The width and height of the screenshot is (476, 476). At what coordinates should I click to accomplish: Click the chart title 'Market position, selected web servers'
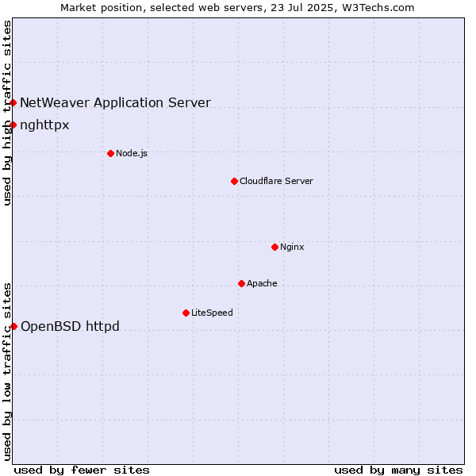click(x=163, y=8)
